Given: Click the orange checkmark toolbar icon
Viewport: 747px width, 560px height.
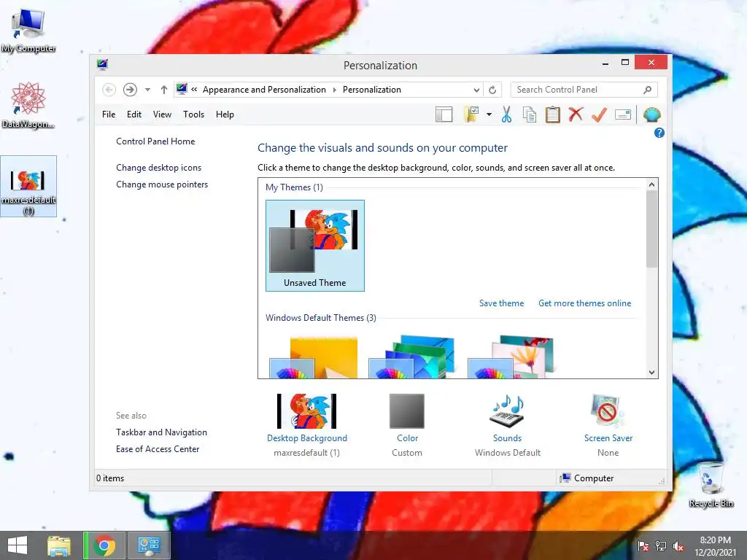Looking at the screenshot, I should [x=599, y=114].
